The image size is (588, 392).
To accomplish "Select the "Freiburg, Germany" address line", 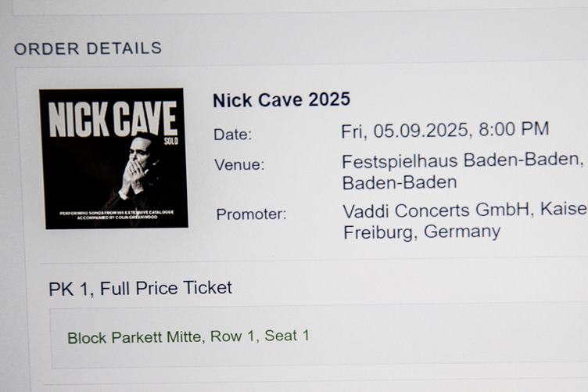I will tap(422, 232).
